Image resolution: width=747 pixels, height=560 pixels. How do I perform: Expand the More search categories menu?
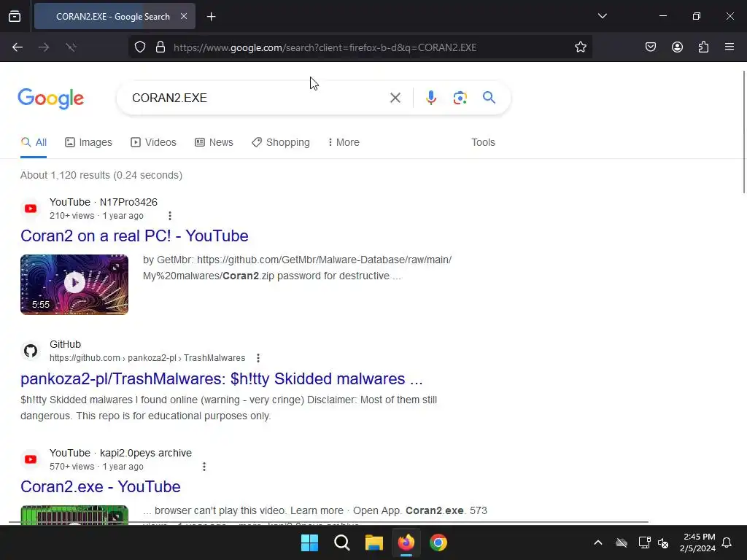click(x=344, y=142)
